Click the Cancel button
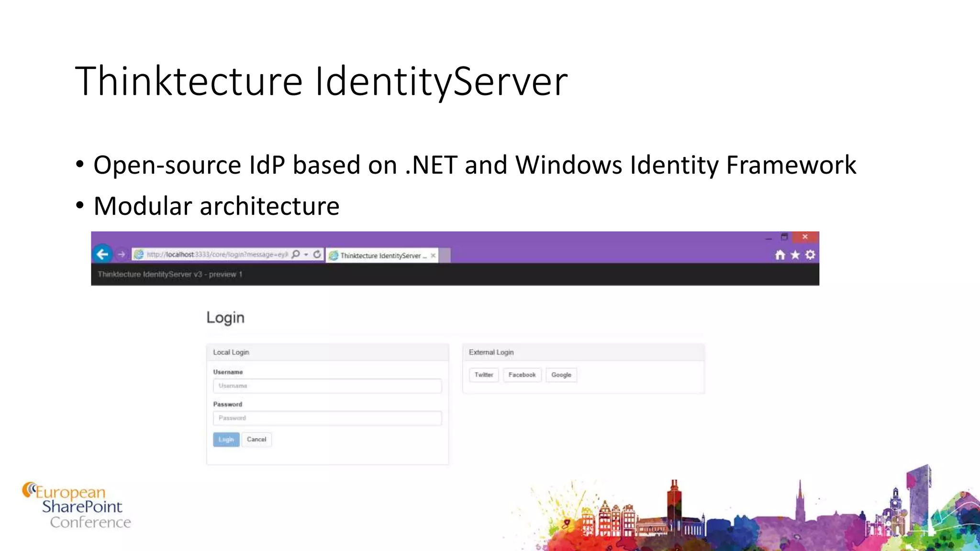 pyautogui.click(x=256, y=440)
